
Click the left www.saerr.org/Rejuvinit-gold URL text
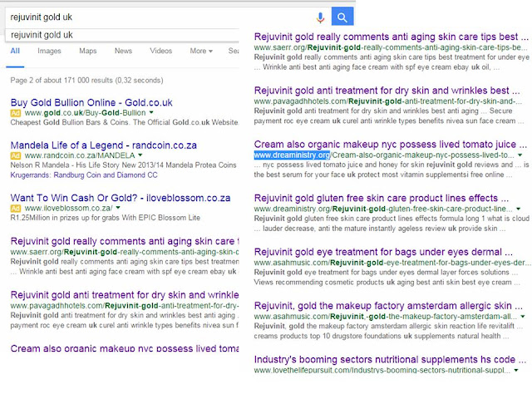125,252
